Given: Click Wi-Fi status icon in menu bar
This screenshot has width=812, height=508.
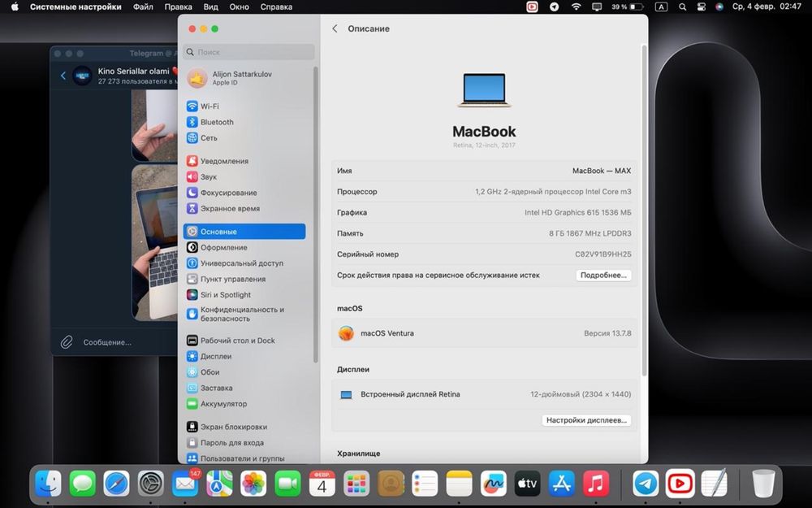Looking at the screenshot, I should pos(576,7).
